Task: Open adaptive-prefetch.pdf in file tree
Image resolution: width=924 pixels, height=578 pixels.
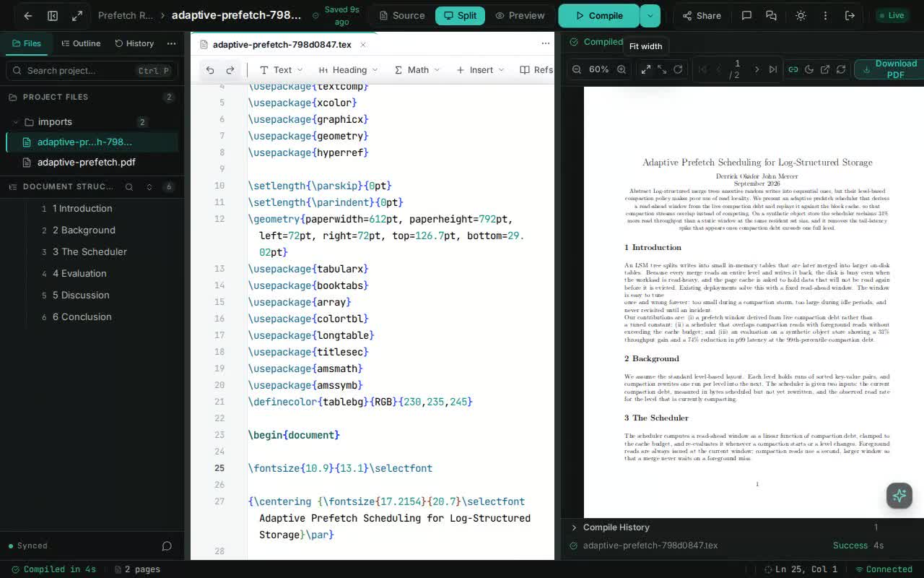Action: click(87, 163)
